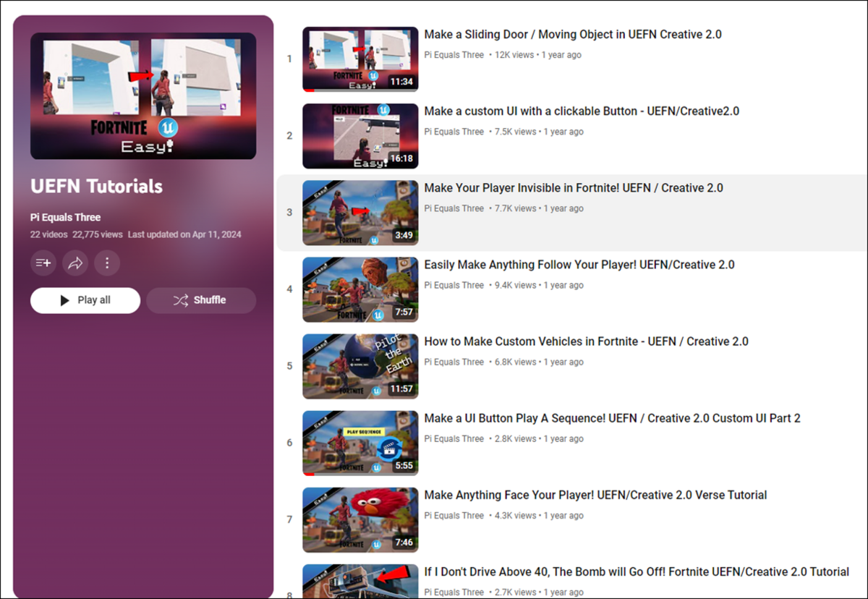
Task: Click Pi Equals Three channel under Play A Sequence video
Action: pyautogui.click(x=454, y=438)
